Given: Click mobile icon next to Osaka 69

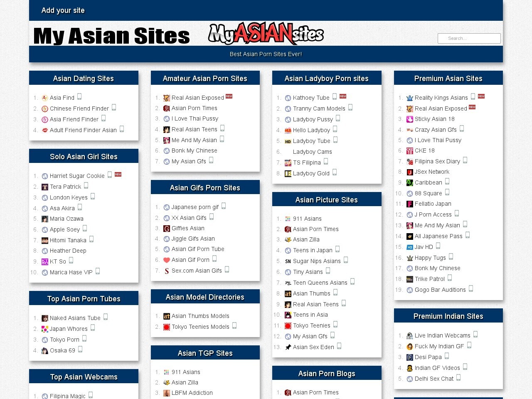Looking at the screenshot, I should pyautogui.click(x=80, y=350).
